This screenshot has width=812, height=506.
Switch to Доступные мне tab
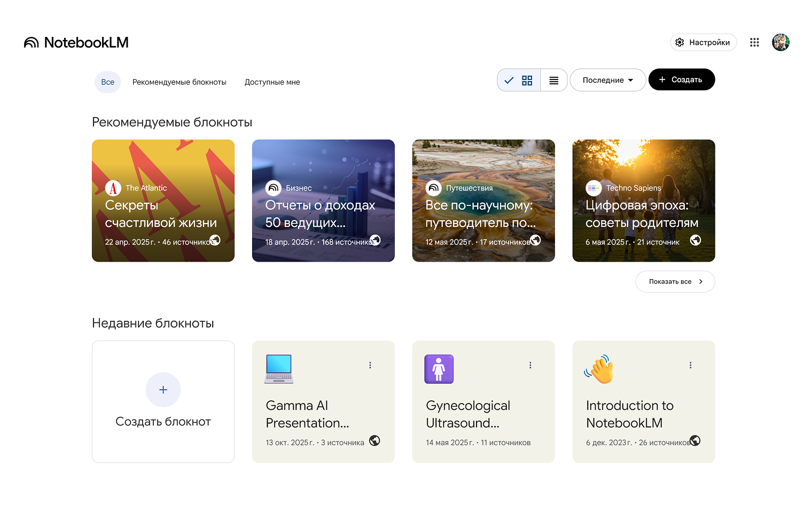pyautogui.click(x=272, y=82)
